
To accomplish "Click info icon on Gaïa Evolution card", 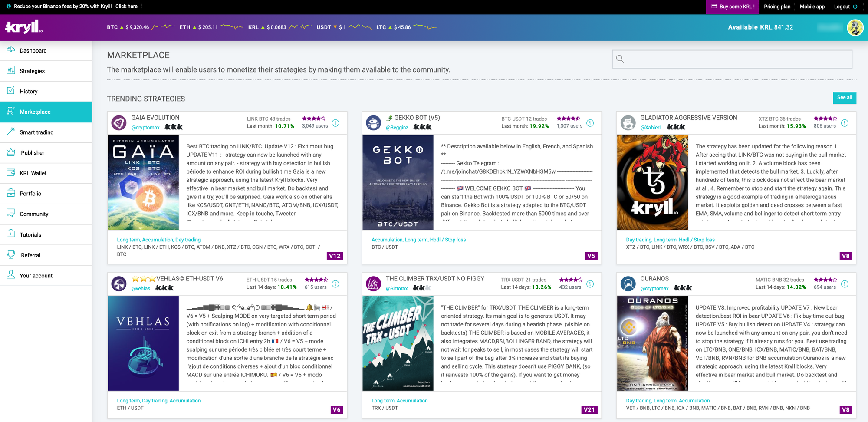I will point(335,123).
